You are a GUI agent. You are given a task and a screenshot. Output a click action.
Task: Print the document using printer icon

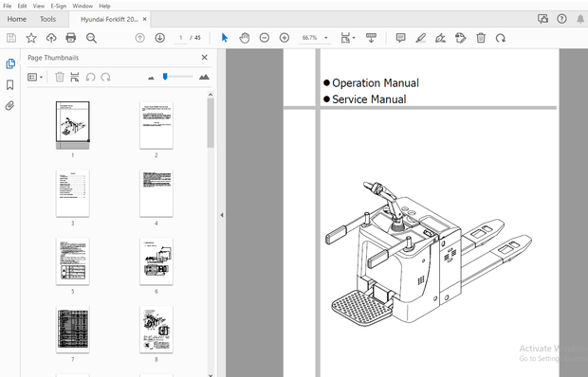71,38
